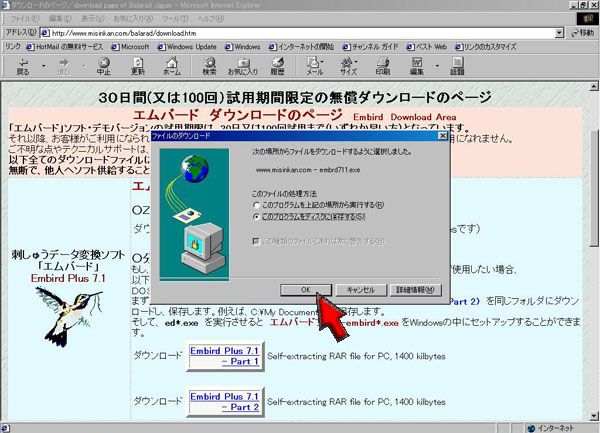Click the Forward arrow toolbar icon
The image size is (600, 433).
[64, 66]
